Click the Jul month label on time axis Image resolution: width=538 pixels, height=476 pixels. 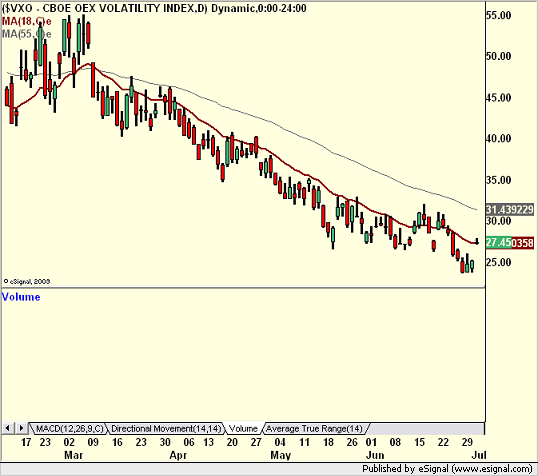click(479, 455)
